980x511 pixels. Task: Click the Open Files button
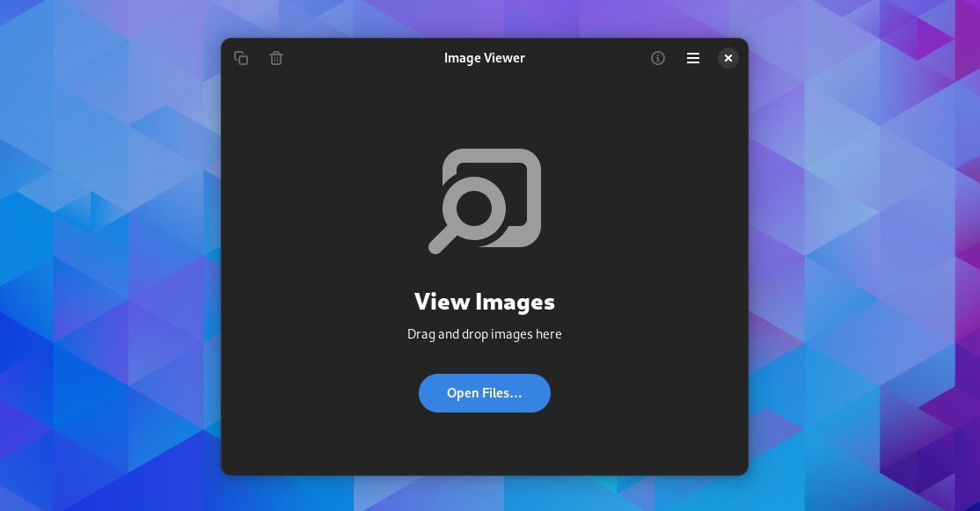tap(485, 393)
